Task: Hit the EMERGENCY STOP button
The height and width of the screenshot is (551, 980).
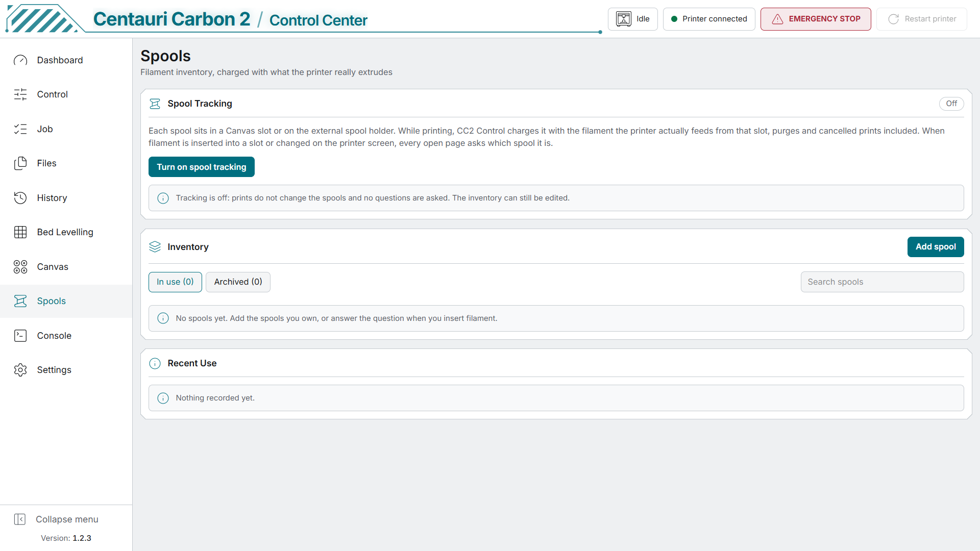Action: 816,19
